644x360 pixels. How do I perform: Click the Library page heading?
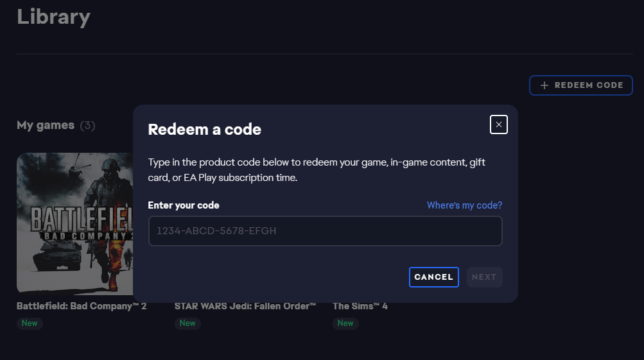click(53, 17)
